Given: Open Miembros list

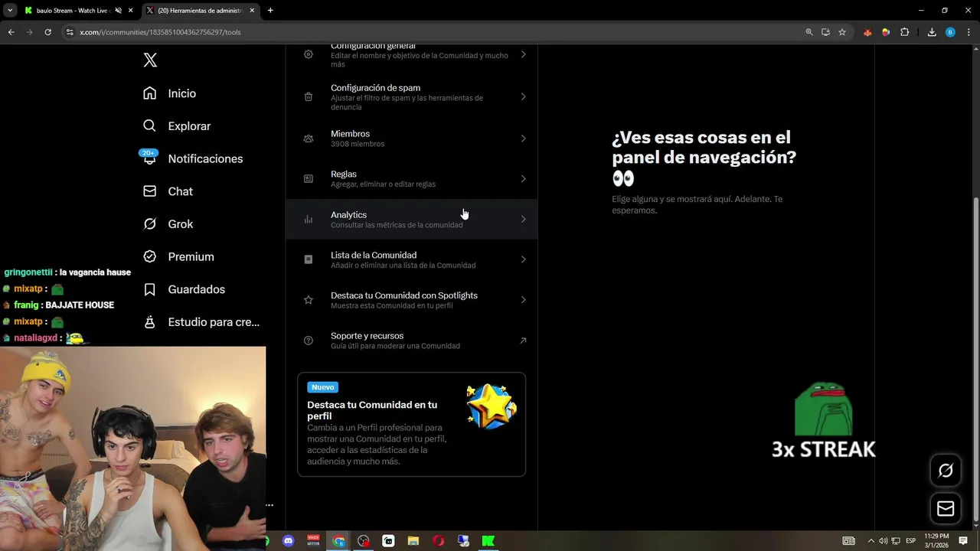Looking at the screenshot, I should [x=412, y=139].
